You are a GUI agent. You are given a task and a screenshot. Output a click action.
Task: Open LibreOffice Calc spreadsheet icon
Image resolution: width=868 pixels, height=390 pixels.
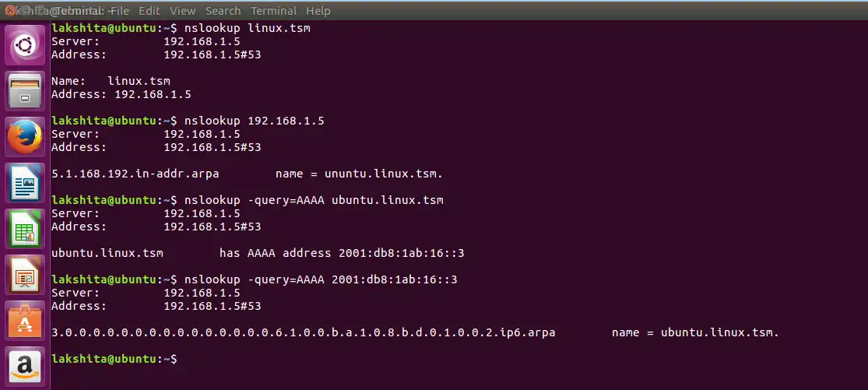[26, 230]
